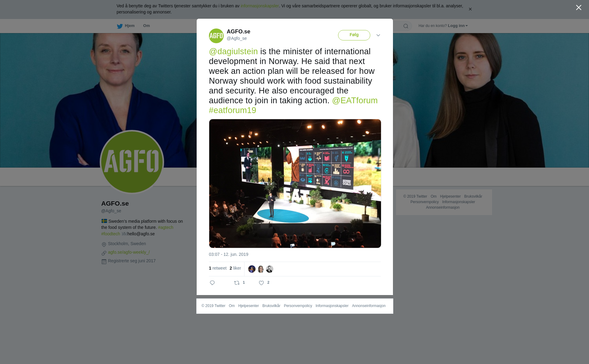Open the informasjonskapsler link in the banner

pos(260,6)
